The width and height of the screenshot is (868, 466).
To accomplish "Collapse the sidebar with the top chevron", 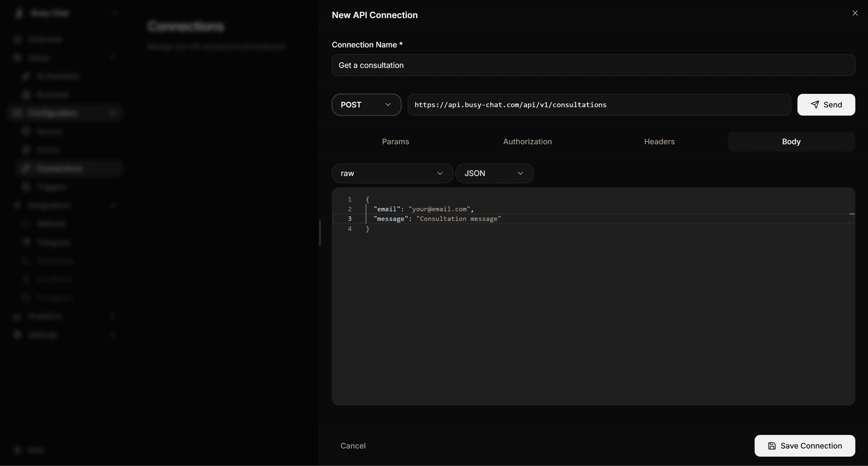I will 114,13.
